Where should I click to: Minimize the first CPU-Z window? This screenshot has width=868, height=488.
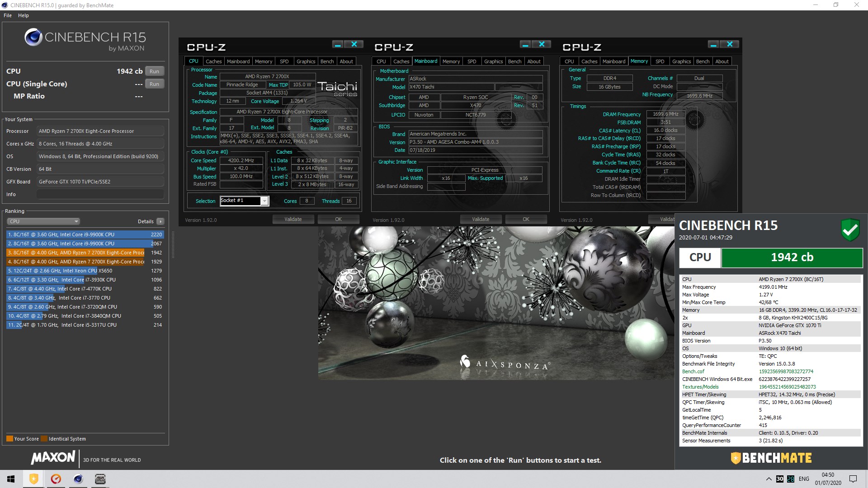[338, 44]
